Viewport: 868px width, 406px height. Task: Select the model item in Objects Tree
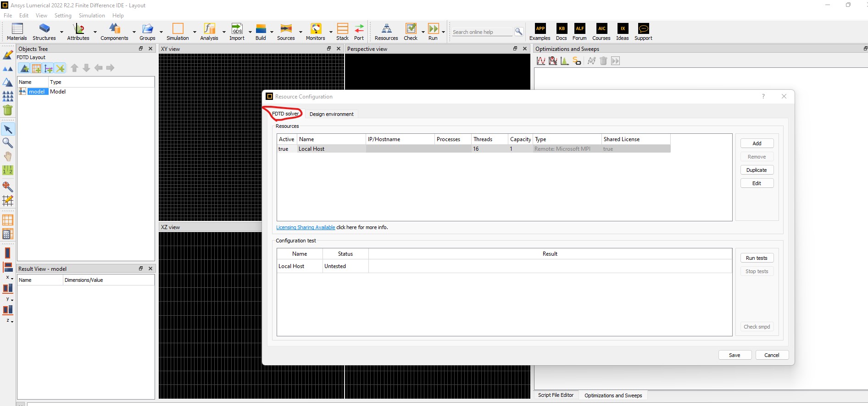point(37,92)
